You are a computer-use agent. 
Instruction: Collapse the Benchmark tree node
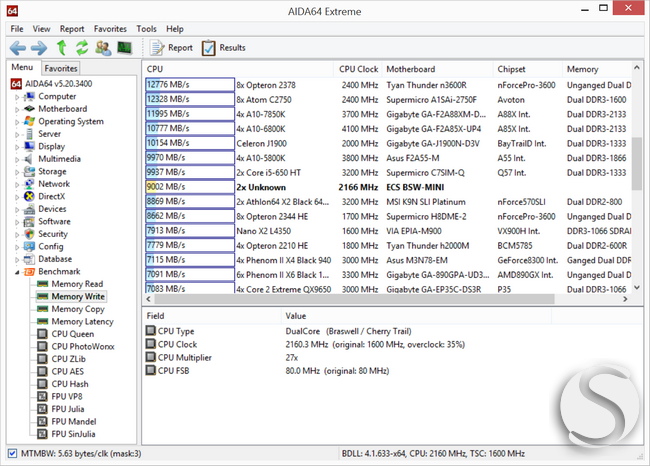17,272
